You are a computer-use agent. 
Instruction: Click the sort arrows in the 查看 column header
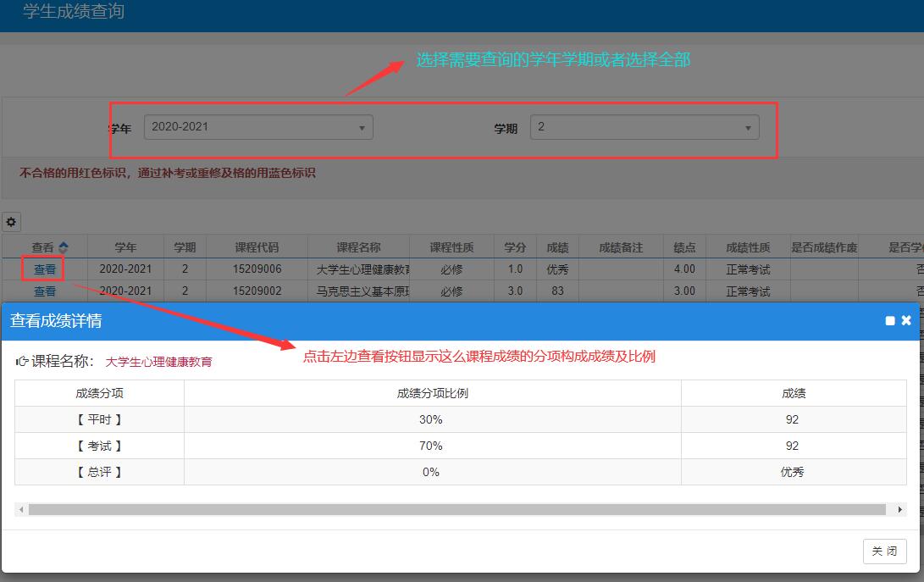tap(64, 247)
